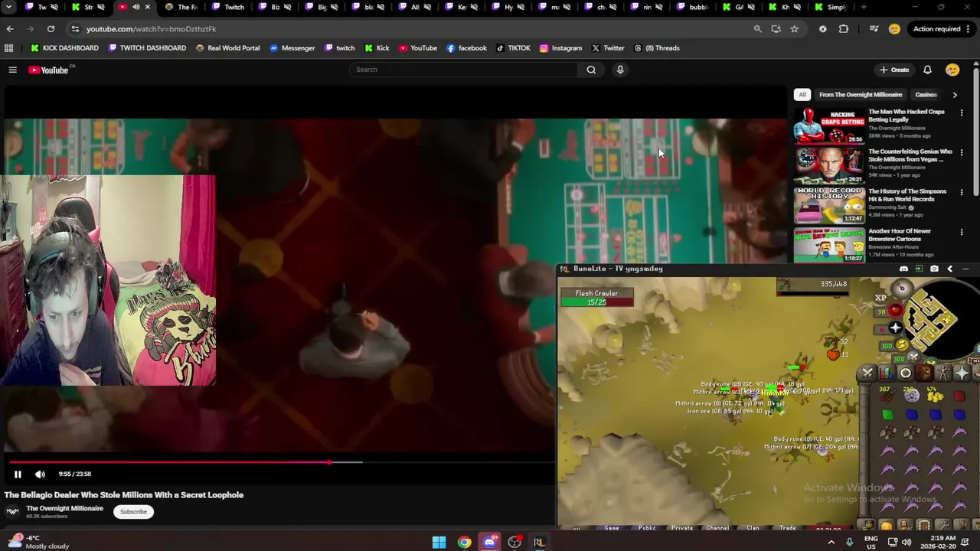This screenshot has height=551, width=980.
Task: Subscribe to The Overnight Millionaire
Action: click(133, 512)
